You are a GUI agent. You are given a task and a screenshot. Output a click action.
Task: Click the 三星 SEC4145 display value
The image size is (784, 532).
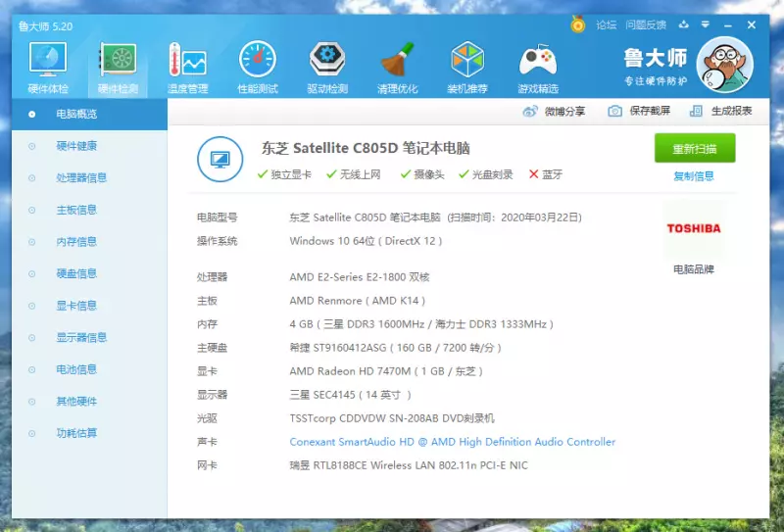351,395
